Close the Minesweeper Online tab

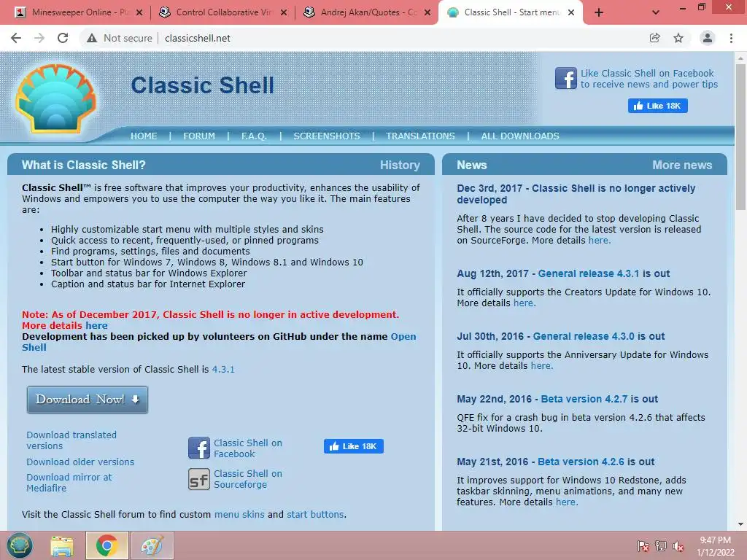[x=139, y=12]
